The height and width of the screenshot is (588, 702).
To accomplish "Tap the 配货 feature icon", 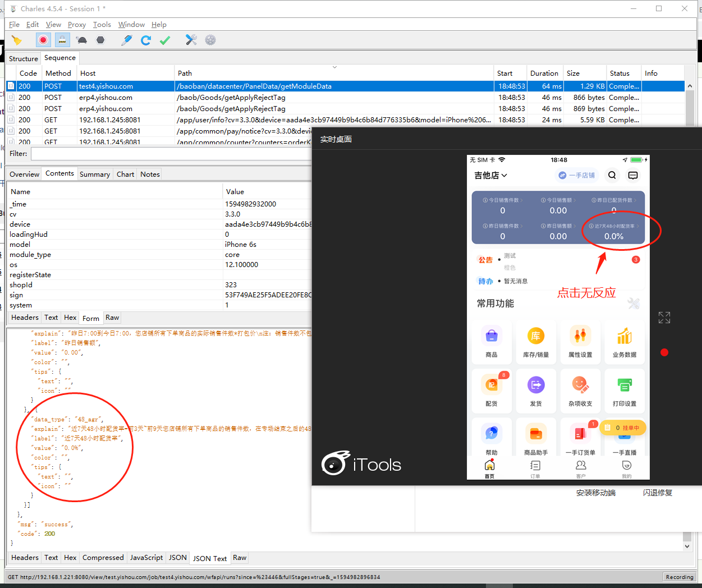I will [x=492, y=390].
